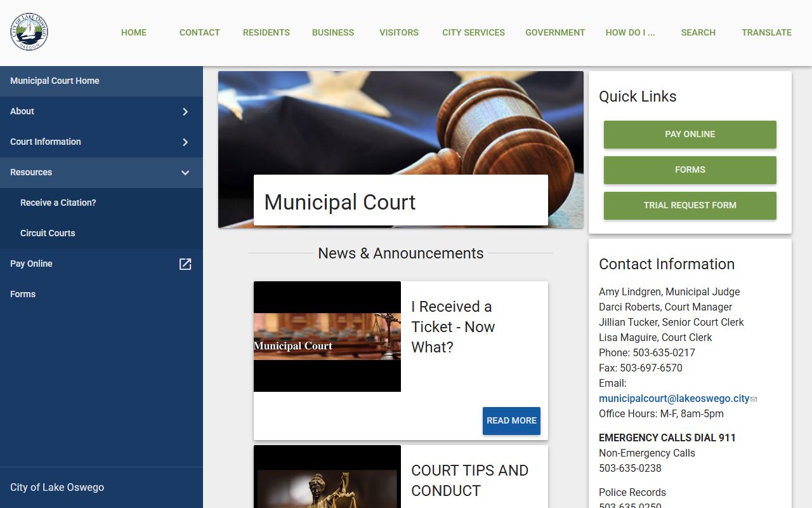The height and width of the screenshot is (508, 812).
Task: Click the EMERGENCY CALLS DIAL 911 text
Action: 667,438
